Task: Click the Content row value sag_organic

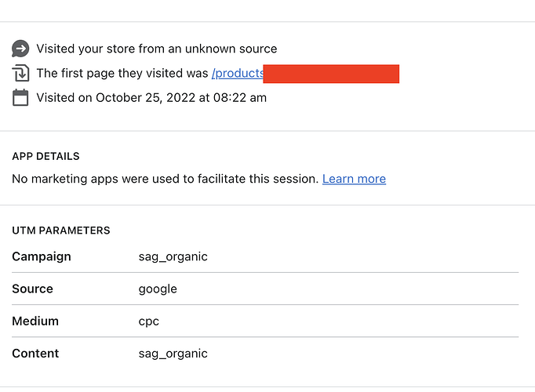Action: [x=173, y=354]
